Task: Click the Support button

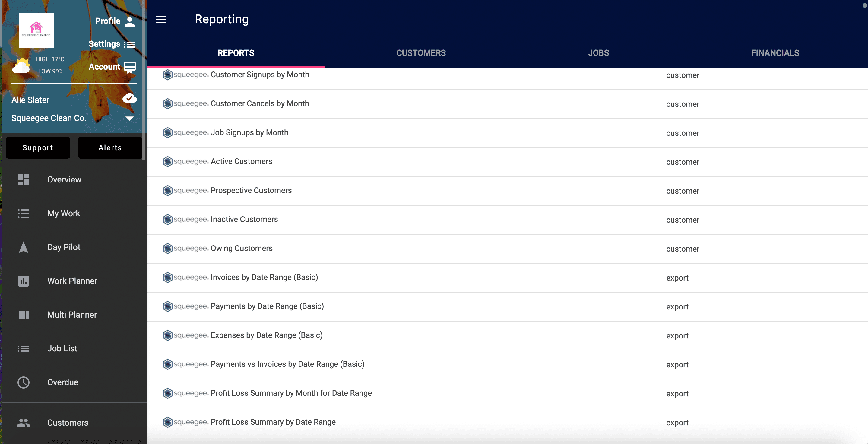Action: [38, 147]
